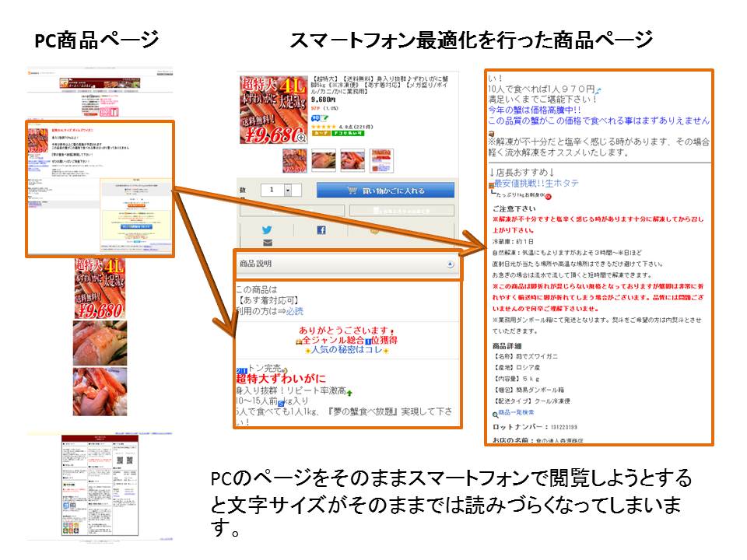The image size is (747, 560).
Task: Click the Twitter share icon
Action: [x=266, y=230]
